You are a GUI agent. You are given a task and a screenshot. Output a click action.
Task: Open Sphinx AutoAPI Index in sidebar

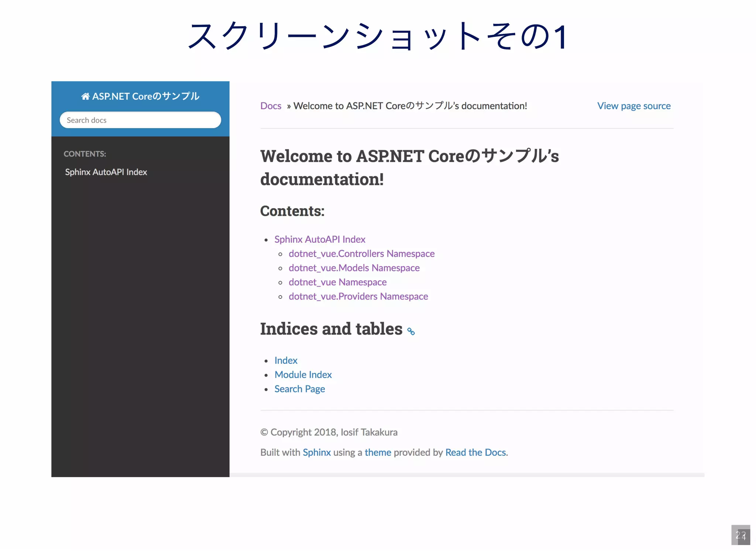106,172
